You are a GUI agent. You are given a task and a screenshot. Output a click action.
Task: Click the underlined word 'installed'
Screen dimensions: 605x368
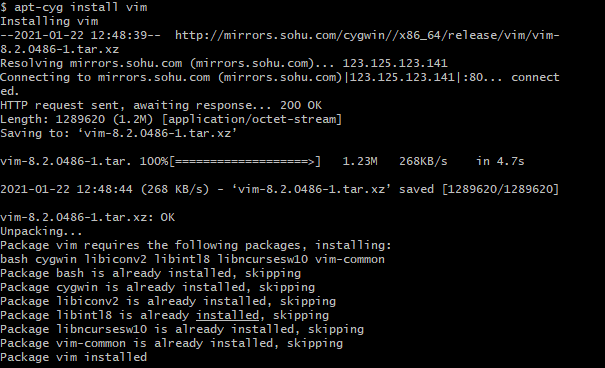pyautogui.click(x=228, y=316)
